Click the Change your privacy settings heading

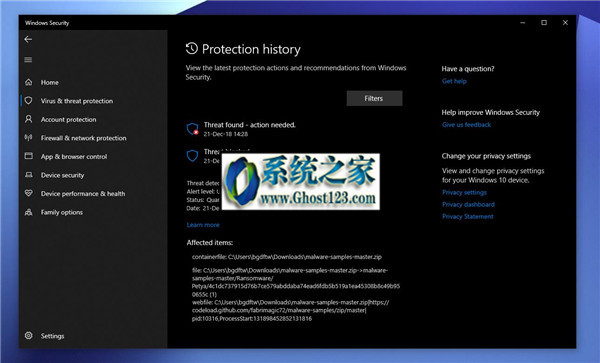(486, 156)
